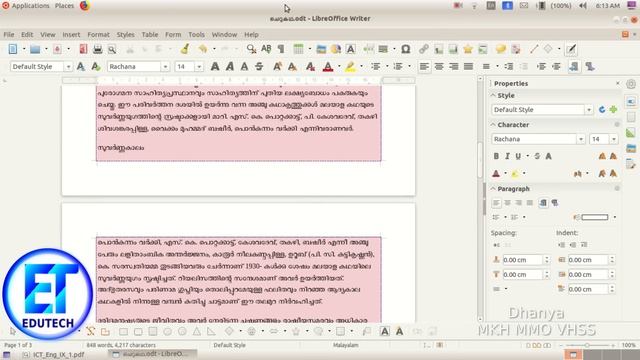The image size is (640, 360).
Task: Toggle Center Horizontally in toolbar
Action: coord(439,67)
